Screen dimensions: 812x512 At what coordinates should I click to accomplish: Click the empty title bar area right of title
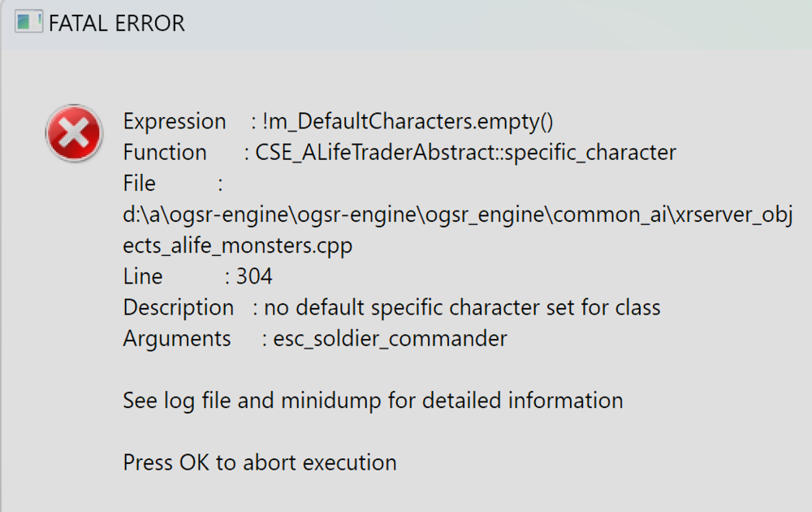[x=487, y=24]
